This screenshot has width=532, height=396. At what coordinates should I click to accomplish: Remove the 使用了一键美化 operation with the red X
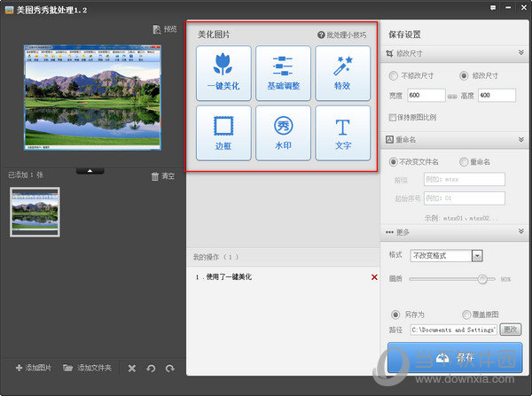374,277
